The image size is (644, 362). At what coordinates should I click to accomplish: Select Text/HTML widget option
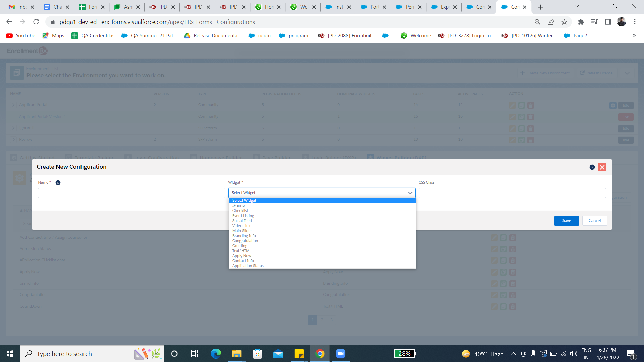coord(241,251)
